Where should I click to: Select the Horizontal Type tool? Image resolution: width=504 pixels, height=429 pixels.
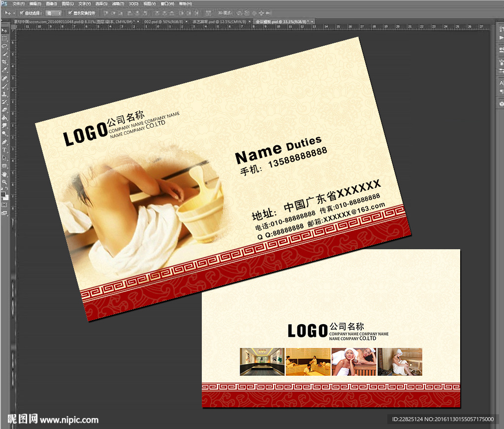pyautogui.click(x=4, y=150)
